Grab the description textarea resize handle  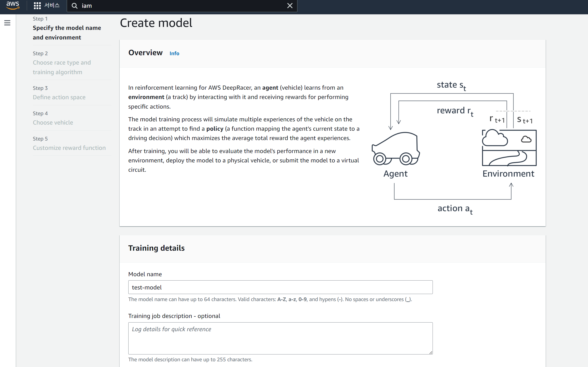431,352
